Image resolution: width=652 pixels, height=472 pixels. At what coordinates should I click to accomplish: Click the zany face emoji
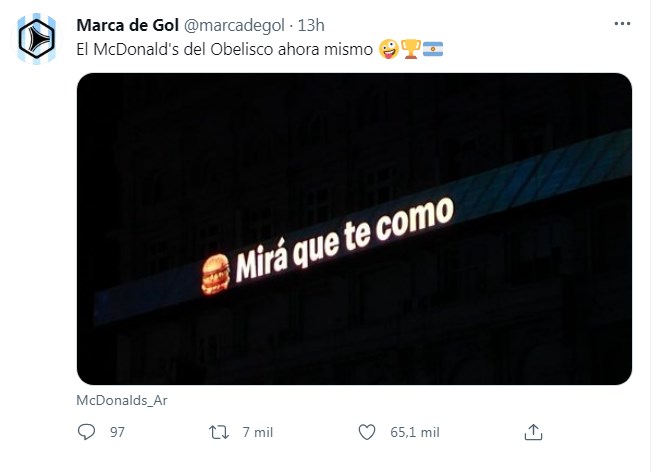point(389,49)
